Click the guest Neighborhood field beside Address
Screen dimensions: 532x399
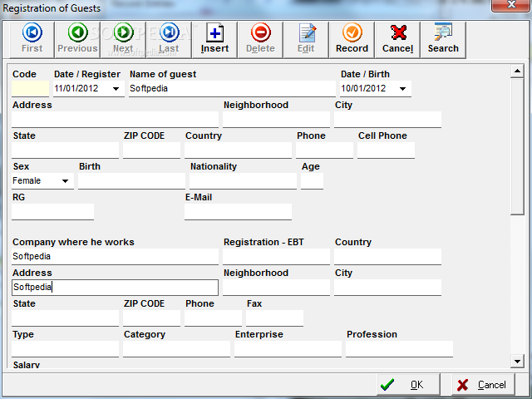pos(276,120)
